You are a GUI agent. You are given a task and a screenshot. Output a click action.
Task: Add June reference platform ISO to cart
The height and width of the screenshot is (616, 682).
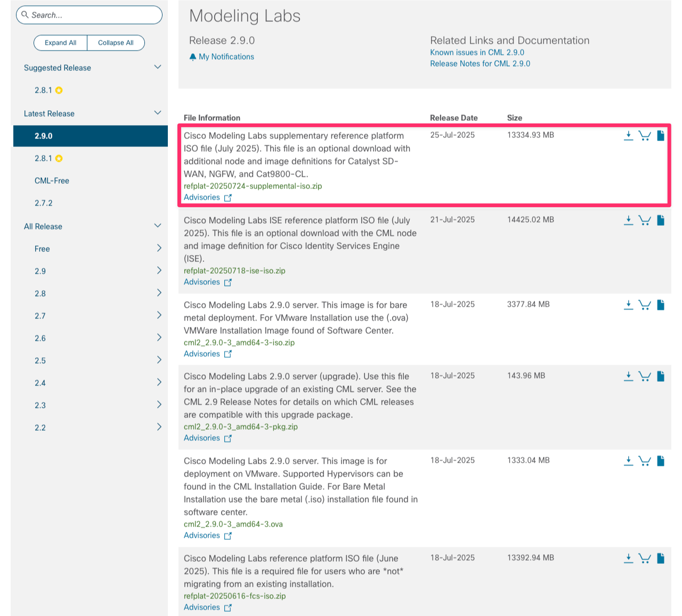pos(645,558)
